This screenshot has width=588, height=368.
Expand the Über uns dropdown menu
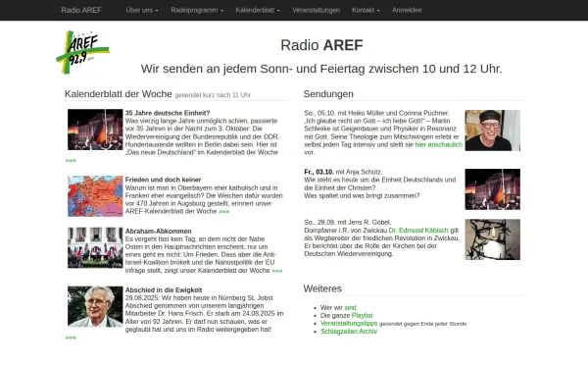[x=142, y=10]
